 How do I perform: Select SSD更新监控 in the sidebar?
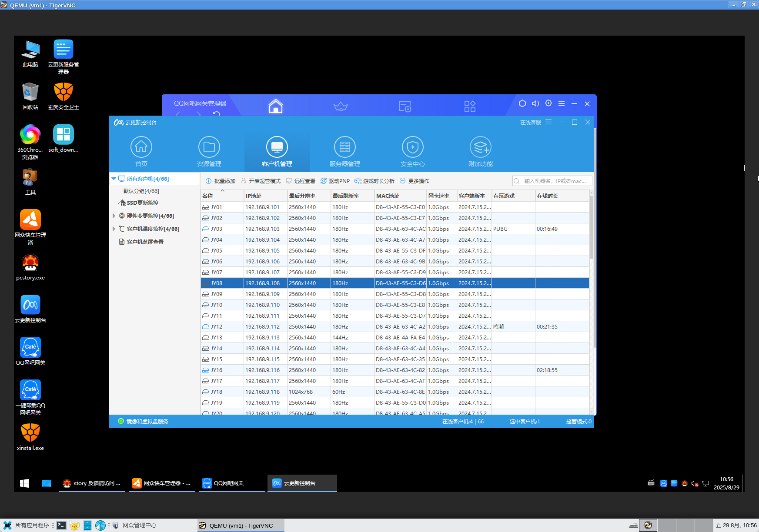tap(142, 203)
